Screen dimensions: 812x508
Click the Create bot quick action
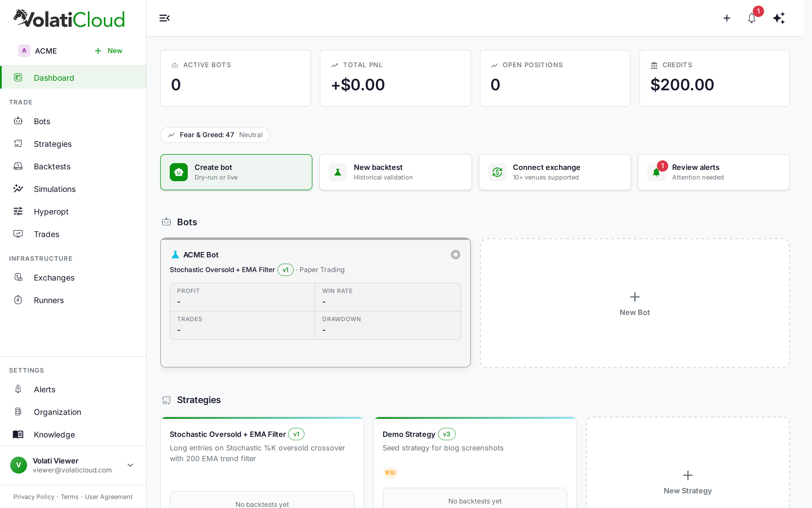[x=236, y=172]
